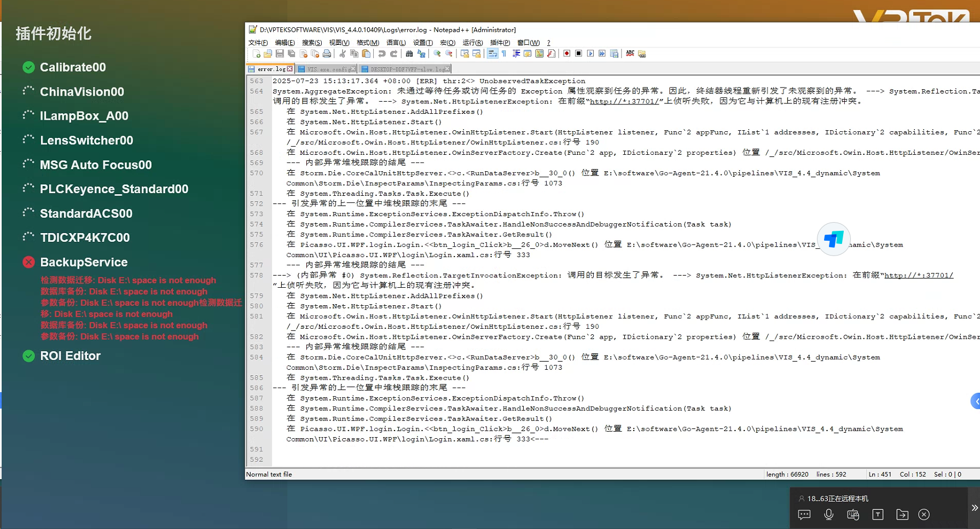Image resolution: width=980 pixels, height=529 pixels.
Task: Click the http://*:37701/ link on line 578
Action: tap(919, 275)
